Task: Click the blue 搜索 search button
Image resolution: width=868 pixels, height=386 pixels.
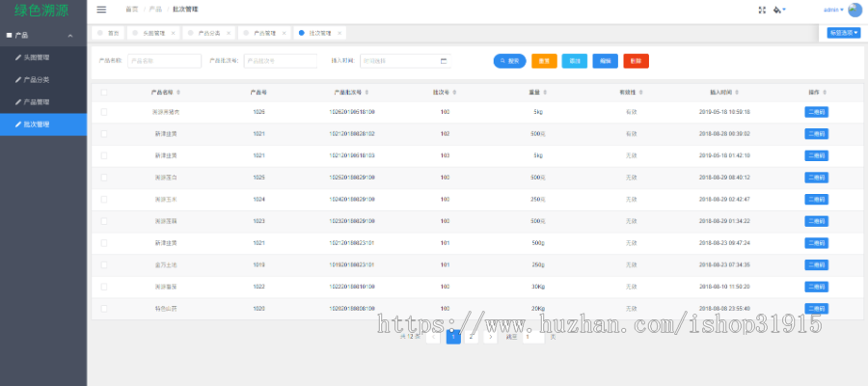Action: pyautogui.click(x=509, y=61)
